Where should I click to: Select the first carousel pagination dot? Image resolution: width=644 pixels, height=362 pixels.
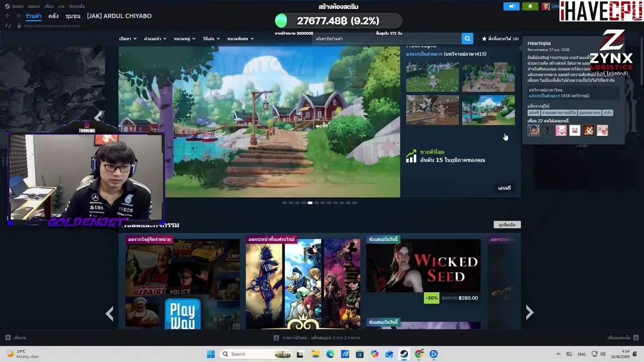(x=284, y=203)
